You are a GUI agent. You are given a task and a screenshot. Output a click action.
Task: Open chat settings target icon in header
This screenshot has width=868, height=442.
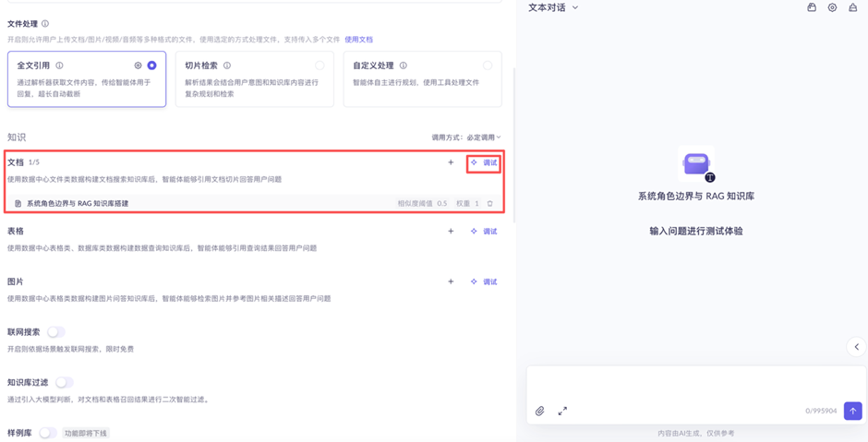point(832,7)
